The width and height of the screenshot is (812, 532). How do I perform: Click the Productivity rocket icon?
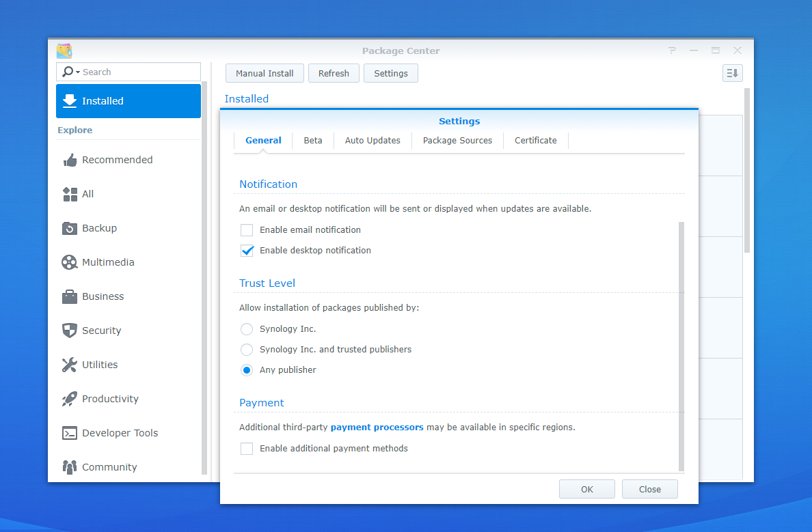click(x=70, y=399)
